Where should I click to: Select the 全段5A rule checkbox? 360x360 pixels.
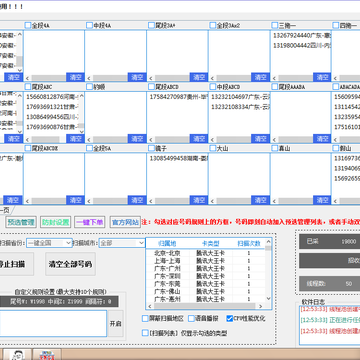89,148
